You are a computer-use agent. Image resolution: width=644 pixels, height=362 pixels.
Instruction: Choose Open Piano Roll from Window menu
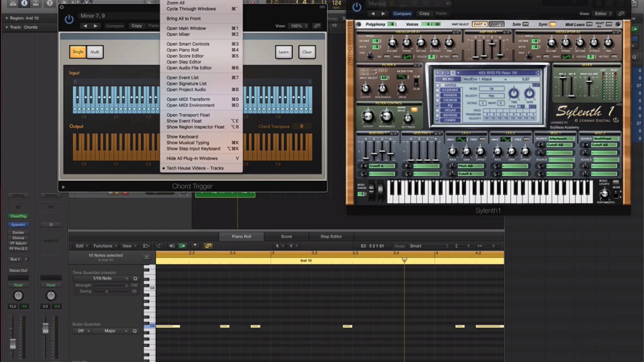click(201, 50)
